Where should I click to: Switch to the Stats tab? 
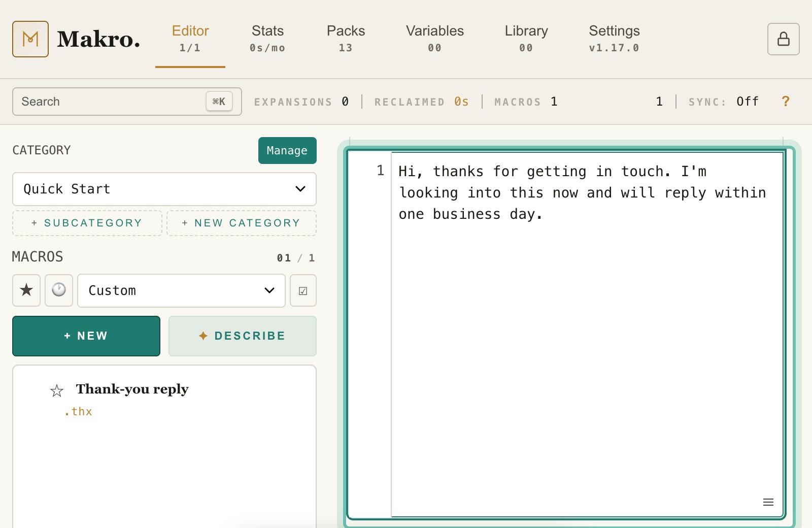267,39
